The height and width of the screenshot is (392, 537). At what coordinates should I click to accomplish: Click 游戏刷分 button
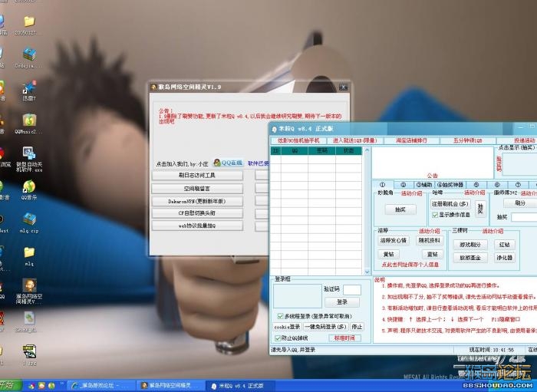point(470,245)
